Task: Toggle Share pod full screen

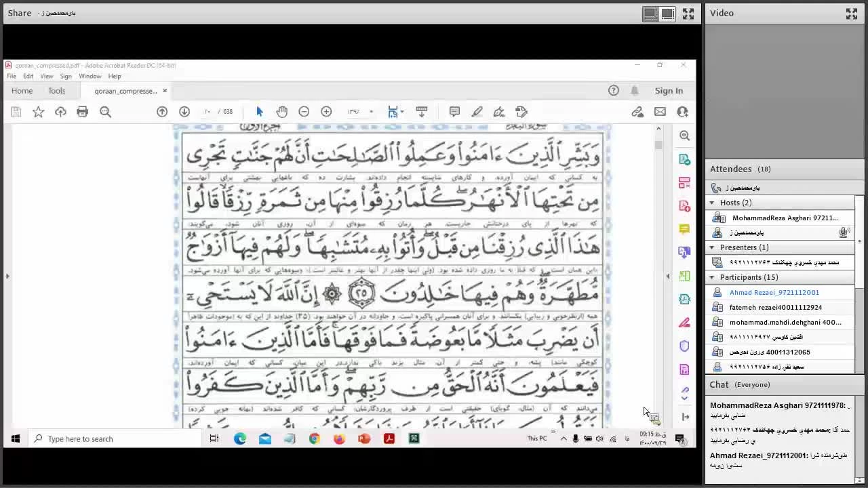Action: tap(688, 14)
